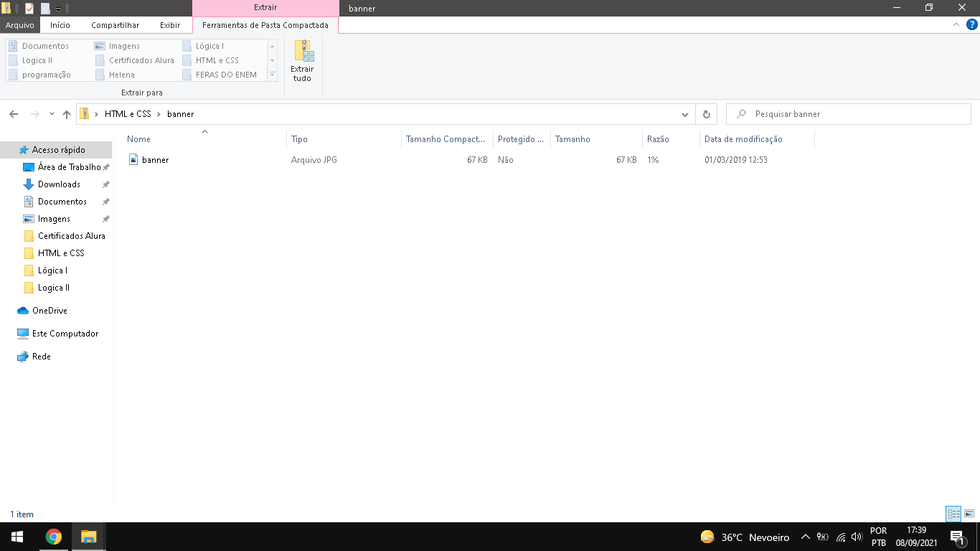Viewport: 980px width, 551px height.
Task: Switch to large thumbnails view icon
Action: (969, 514)
